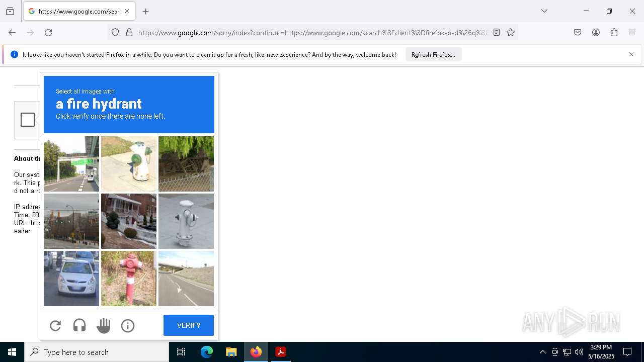
Task: Click the raised hand report icon
Action: tap(104, 326)
